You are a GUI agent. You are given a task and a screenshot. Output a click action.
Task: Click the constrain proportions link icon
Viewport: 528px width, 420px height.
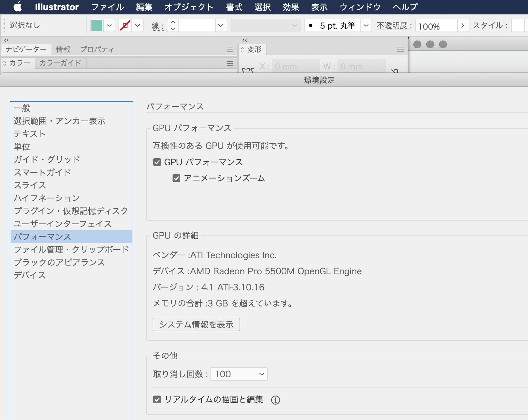point(395,70)
